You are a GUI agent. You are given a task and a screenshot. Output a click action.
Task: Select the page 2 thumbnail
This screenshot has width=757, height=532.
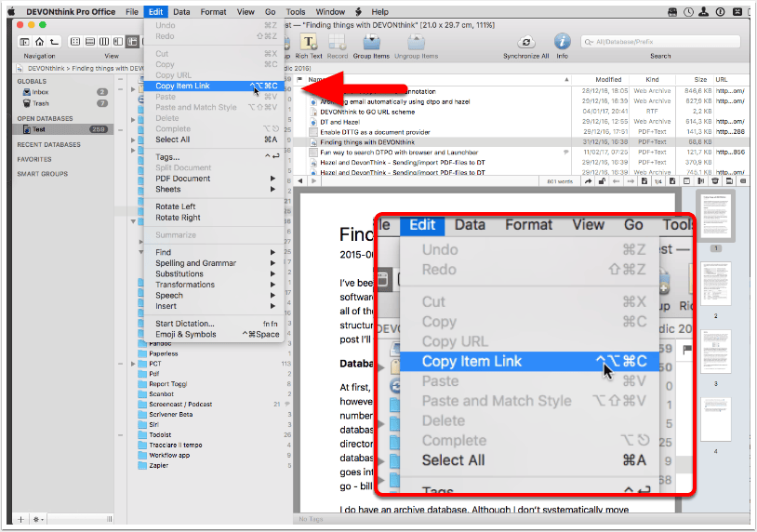(715, 284)
